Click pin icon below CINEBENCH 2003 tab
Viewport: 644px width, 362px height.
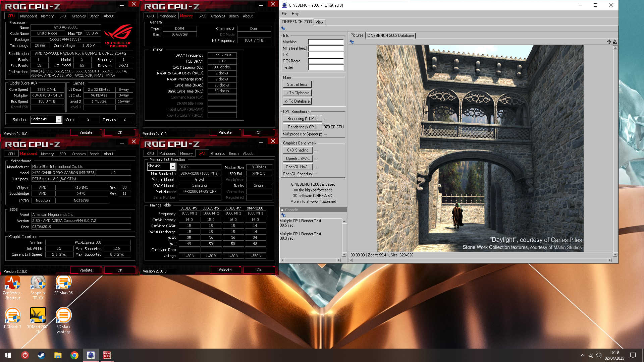283,28
